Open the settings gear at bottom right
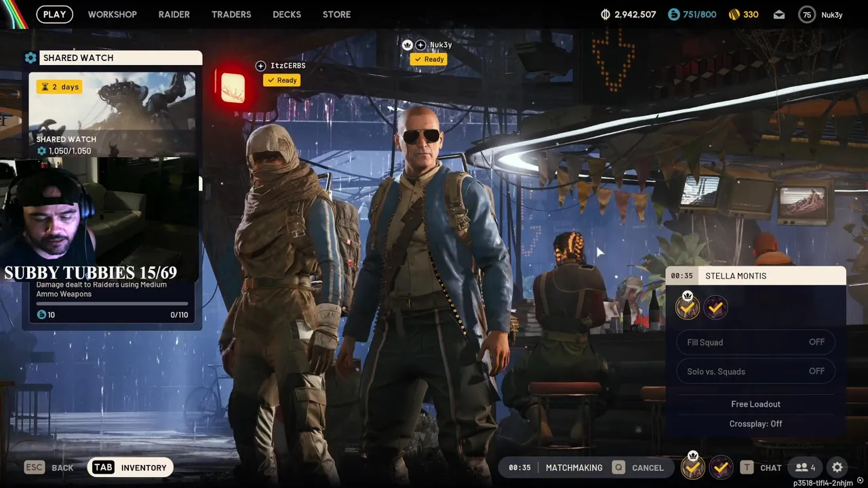The image size is (868, 488). click(x=837, y=468)
